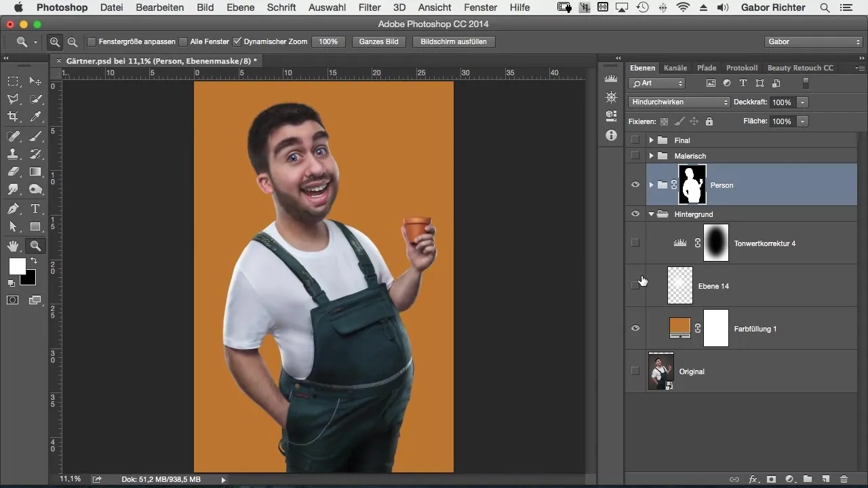Open the Histogram panel icon
Screen dimensions: 868x488
coord(611,79)
